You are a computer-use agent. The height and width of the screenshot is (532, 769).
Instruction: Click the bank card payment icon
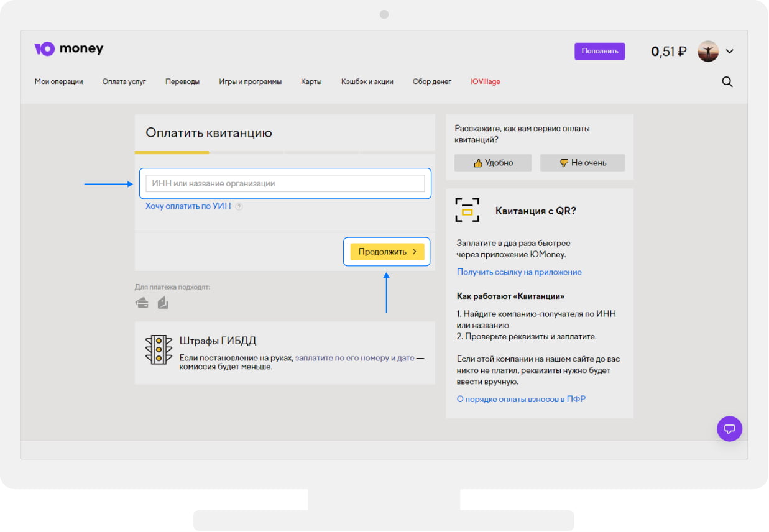pos(142,303)
